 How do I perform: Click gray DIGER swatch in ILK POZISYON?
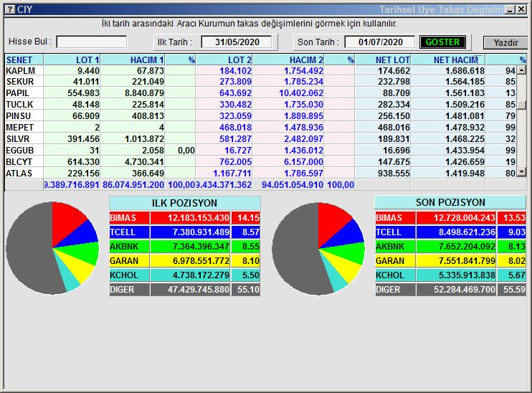pyautogui.click(x=129, y=290)
